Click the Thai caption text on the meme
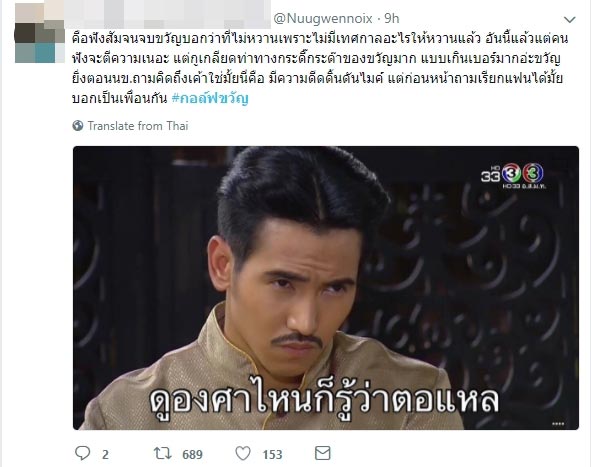This screenshot has height=467, width=591. coord(324,398)
